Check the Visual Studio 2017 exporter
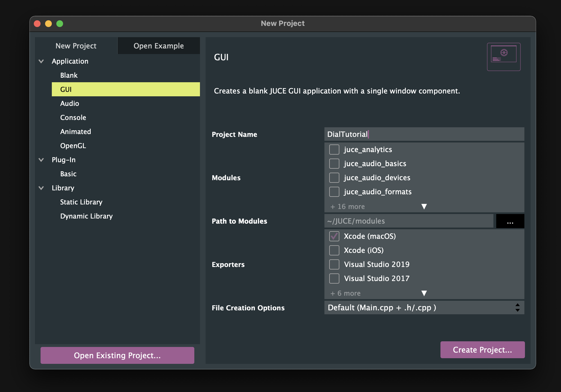The image size is (561, 392). point(334,279)
